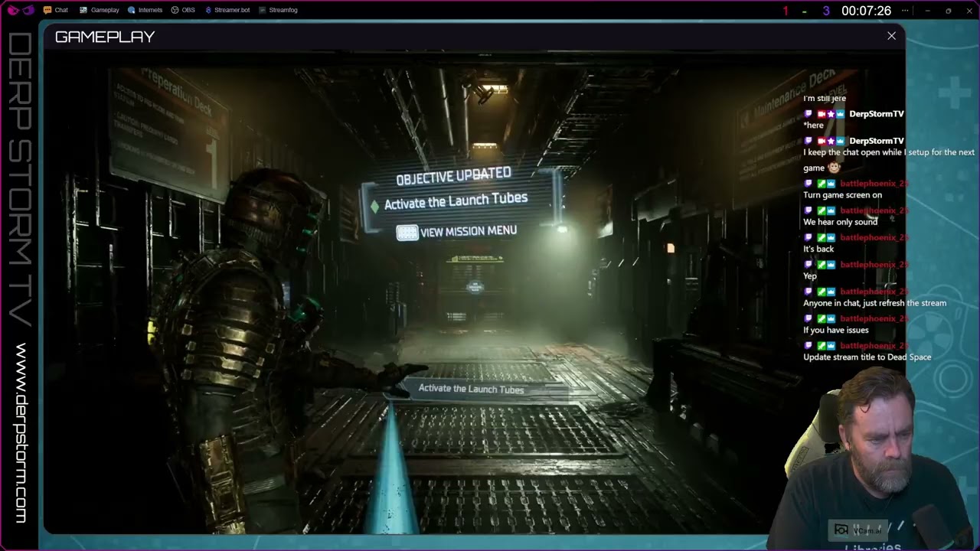Open the Streamfog tab

click(x=278, y=10)
